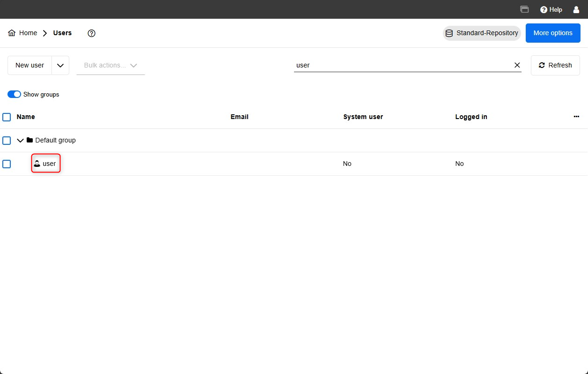Click the Home icon in breadcrumb
Viewport: 588px width, 374px height.
pos(12,33)
